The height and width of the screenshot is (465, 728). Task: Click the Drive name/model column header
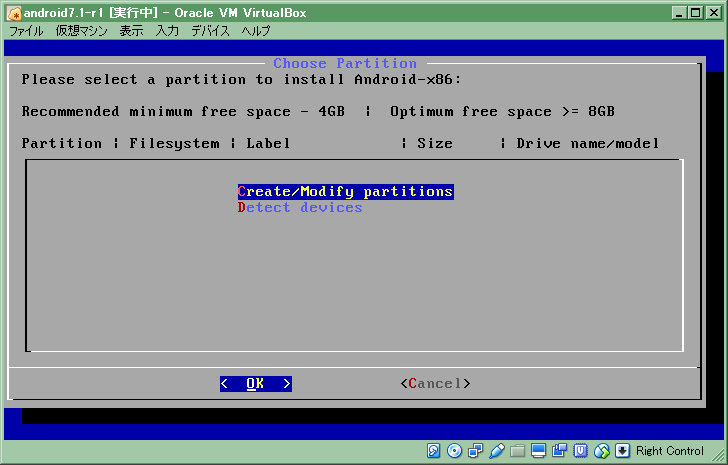(587, 143)
